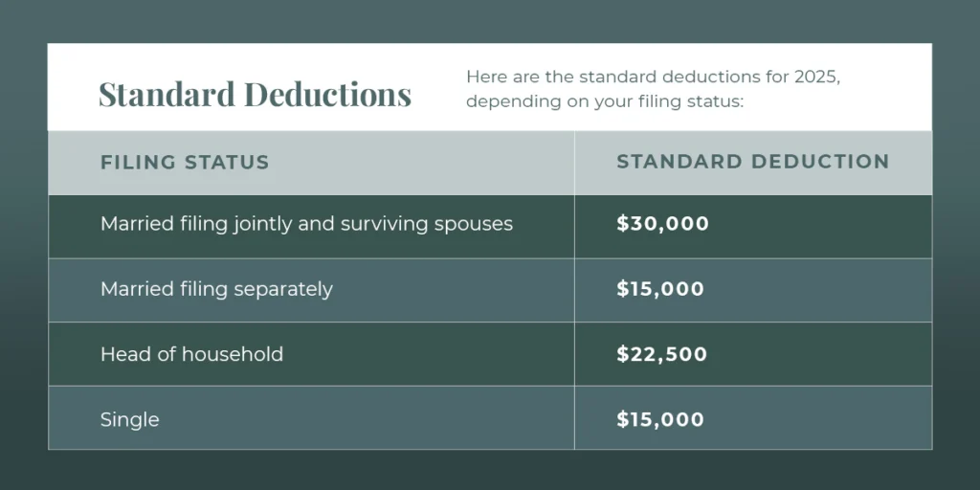
Task: Click the "Standard Deductions" title heading
Action: (255, 94)
